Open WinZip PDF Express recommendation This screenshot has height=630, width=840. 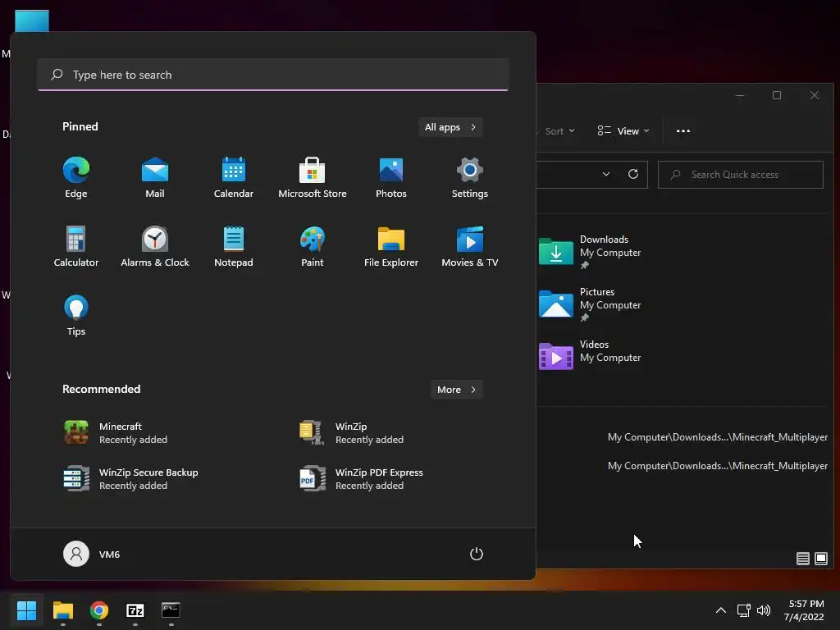point(362,479)
